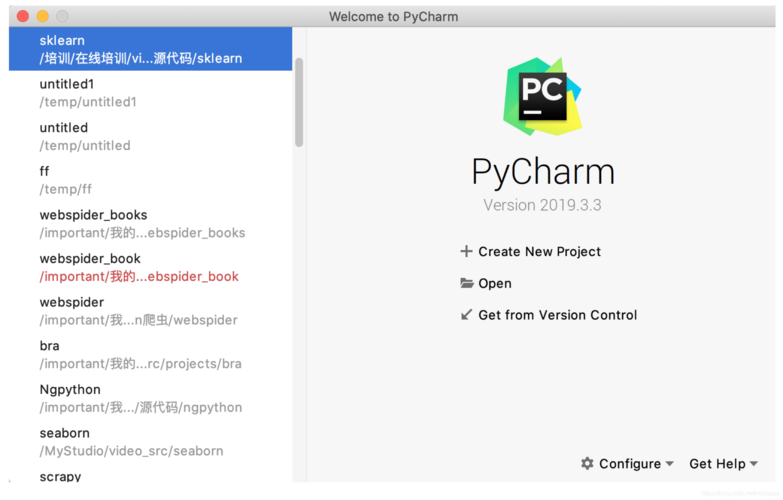Select the sklearn recent project
Screen dimensions: 783x500
click(150, 49)
